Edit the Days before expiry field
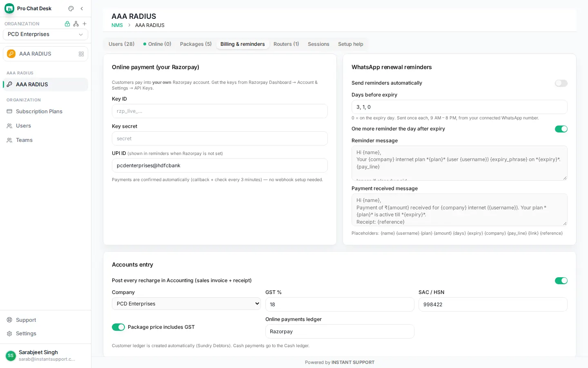The height and width of the screenshot is (368, 588). (x=459, y=107)
